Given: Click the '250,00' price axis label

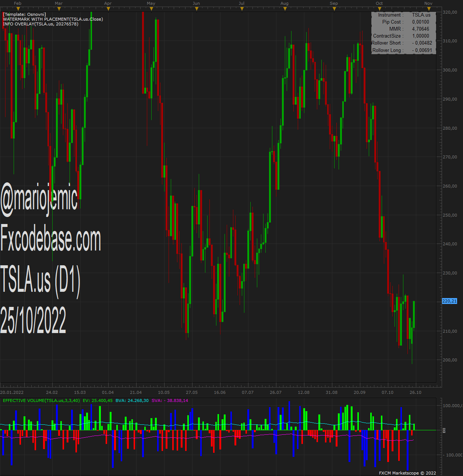Looking at the screenshot, I should click(x=450, y=215).
